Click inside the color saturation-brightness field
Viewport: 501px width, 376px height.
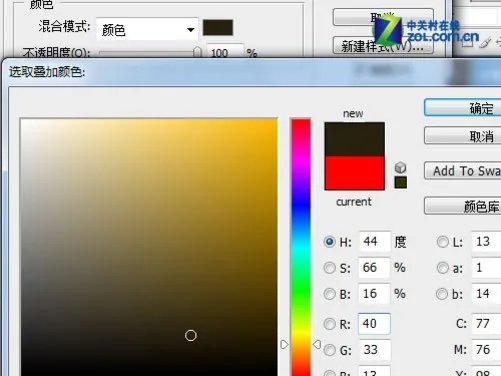pos(149,247)
